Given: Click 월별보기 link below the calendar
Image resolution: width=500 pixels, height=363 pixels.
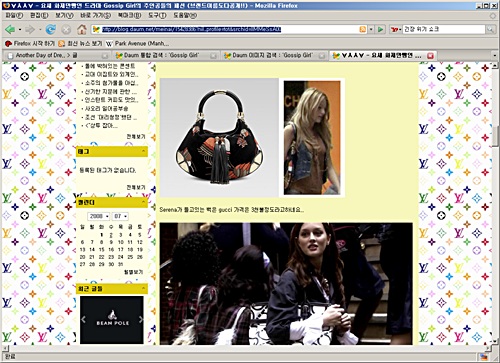Looking at the screenshot, I should [x=134, y=272].
